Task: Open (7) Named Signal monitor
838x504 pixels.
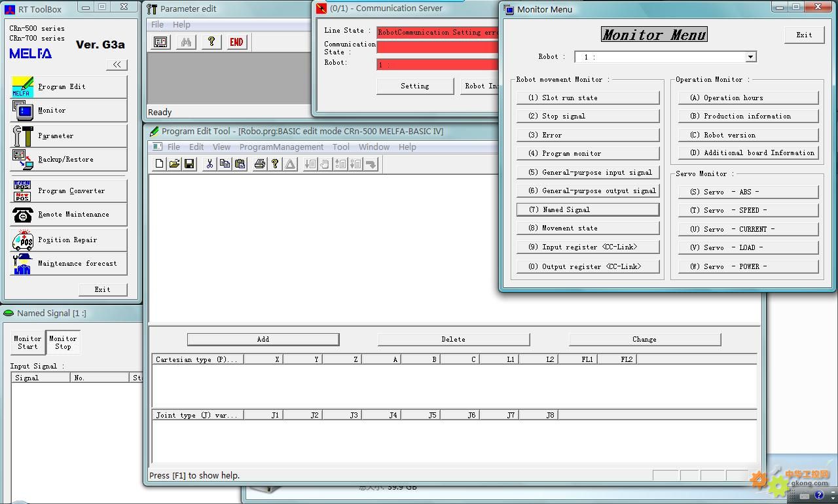Action: coord(588,209)
